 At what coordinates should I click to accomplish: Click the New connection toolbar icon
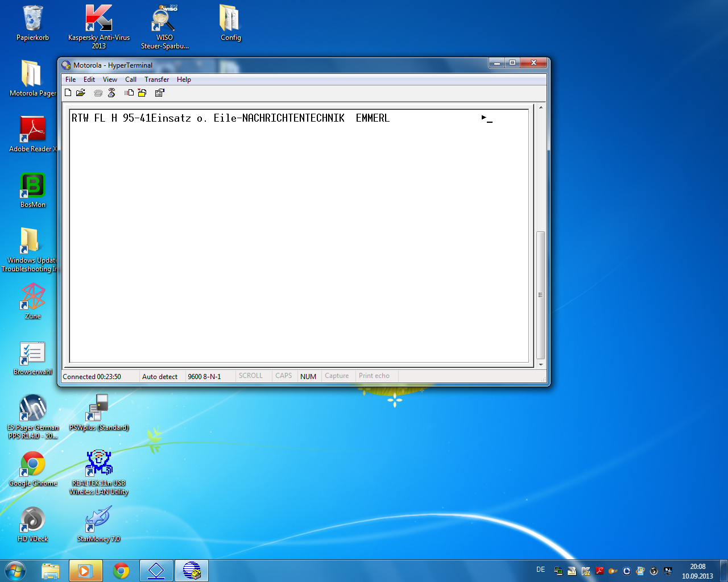coord(68,93)
